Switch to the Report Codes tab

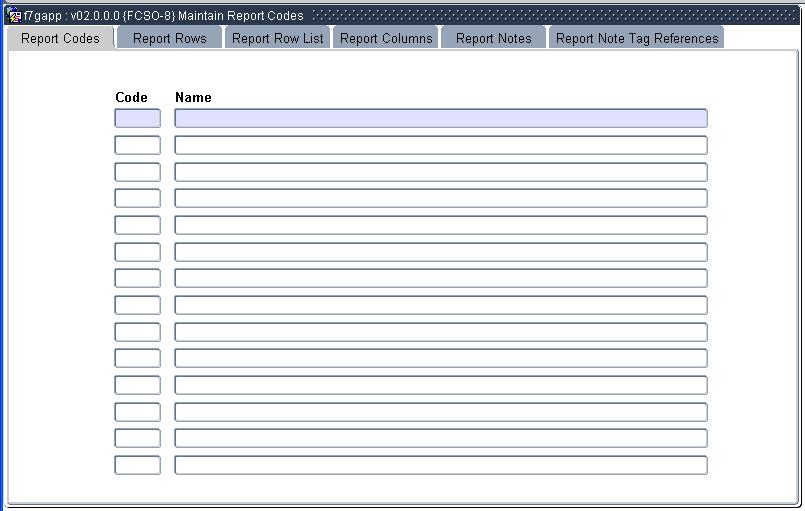pos(60,38)
